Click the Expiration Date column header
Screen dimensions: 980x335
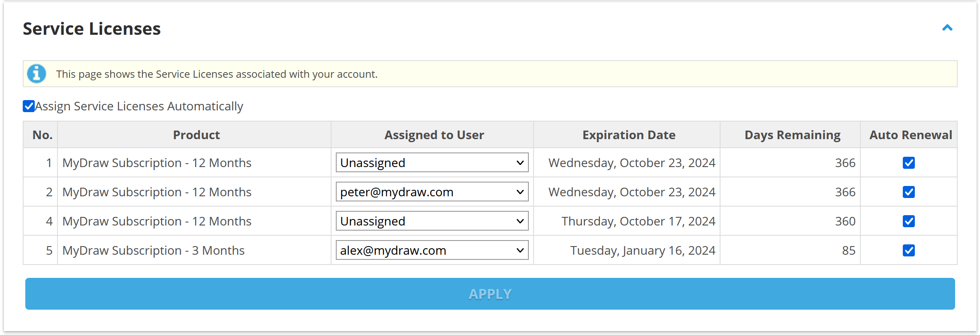coord(628,135)
